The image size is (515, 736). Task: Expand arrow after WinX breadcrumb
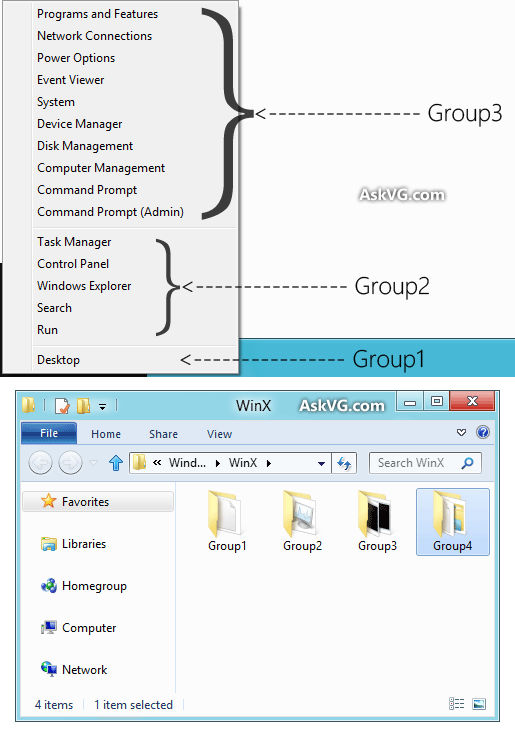[269, 463]
